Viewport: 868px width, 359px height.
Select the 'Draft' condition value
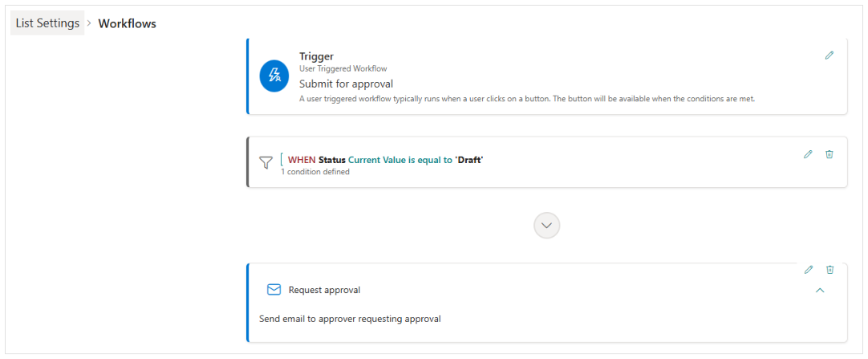click(x=469, y=160)
